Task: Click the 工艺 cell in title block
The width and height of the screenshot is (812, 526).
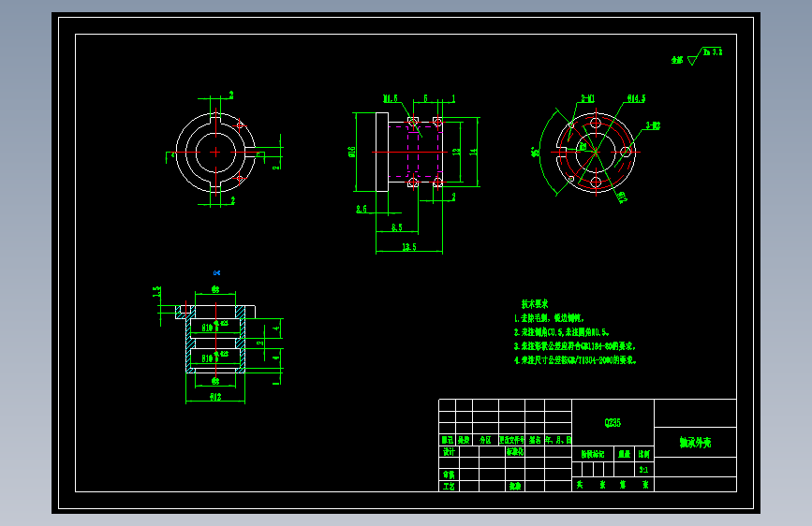Action: tap(449, 486)
